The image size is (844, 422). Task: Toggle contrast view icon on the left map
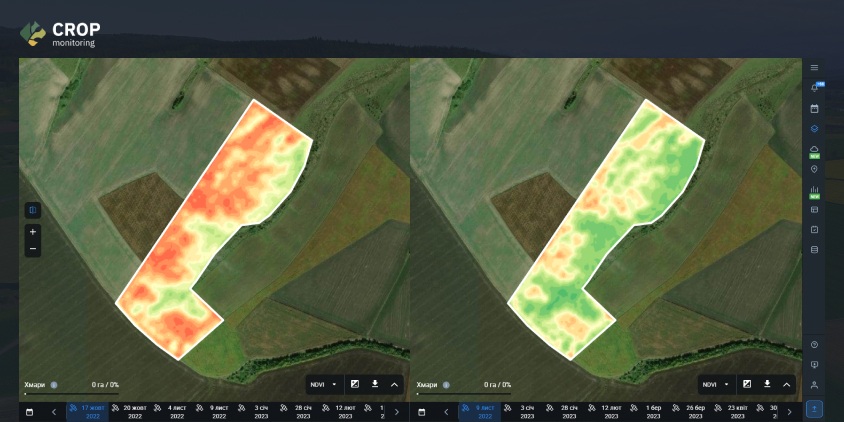[x=355, y=384]
